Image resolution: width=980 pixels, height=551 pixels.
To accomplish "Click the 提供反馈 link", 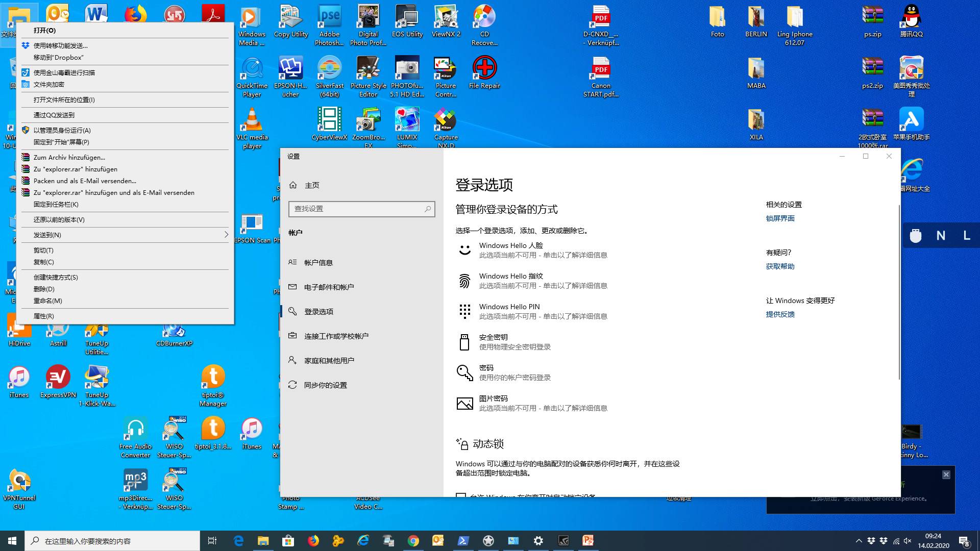I will coord(780,314).
